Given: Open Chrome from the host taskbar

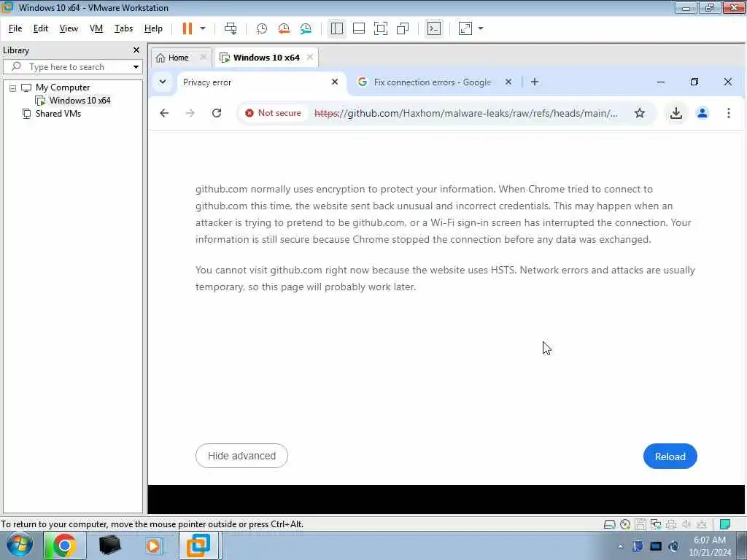Looking at the screenshot, I should tap(64, 545).
